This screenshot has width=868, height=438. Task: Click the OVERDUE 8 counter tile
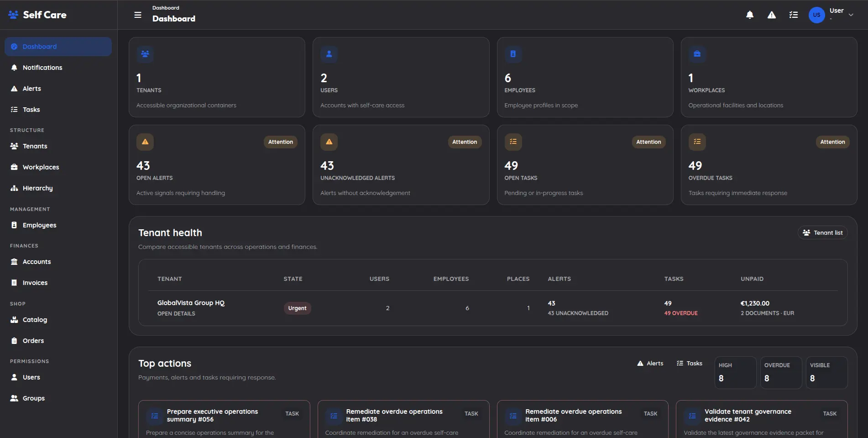click(x=781, y=373)
